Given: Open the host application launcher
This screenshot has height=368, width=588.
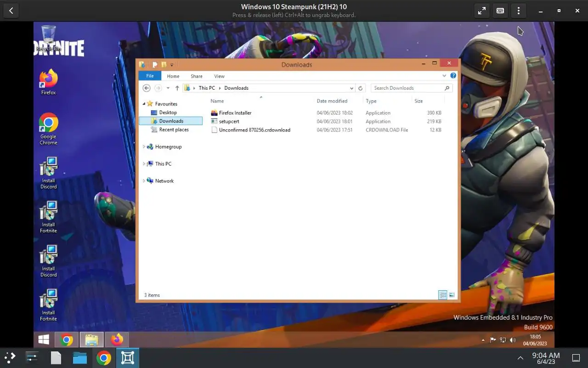Looking at the screenshot, I should pos(10,357).
